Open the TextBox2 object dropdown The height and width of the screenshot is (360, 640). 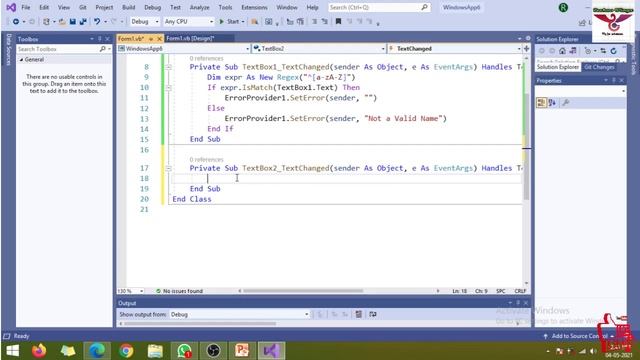pos(319,49)
